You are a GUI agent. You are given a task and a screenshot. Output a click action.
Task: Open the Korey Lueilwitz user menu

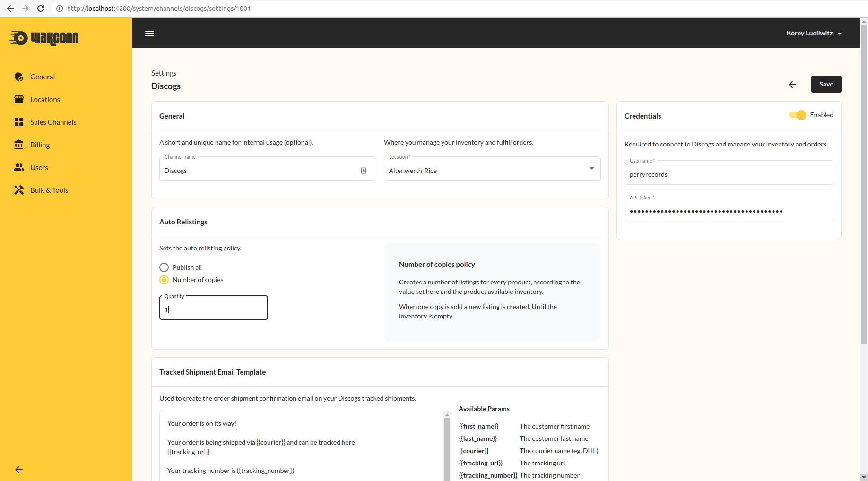pos(814,33)
